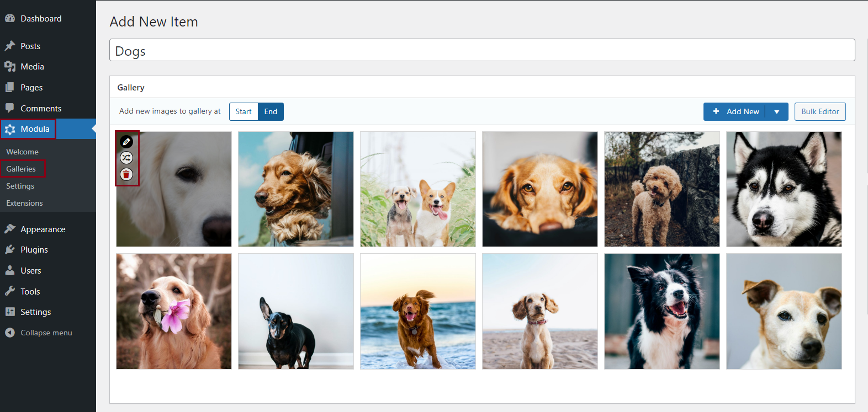Open the Galleries submenu item
868x412 pixels.
pos(21,169)
